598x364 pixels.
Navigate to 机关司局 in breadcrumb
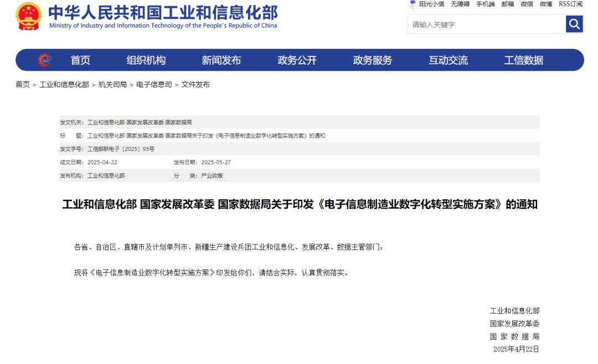pos(112,85)
